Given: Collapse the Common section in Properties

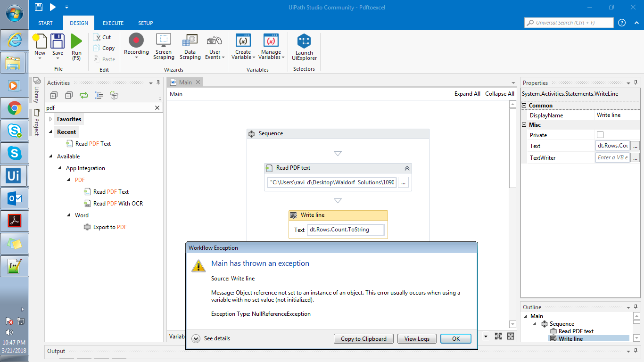Looking at the screenshot, I should click(525, 106).
